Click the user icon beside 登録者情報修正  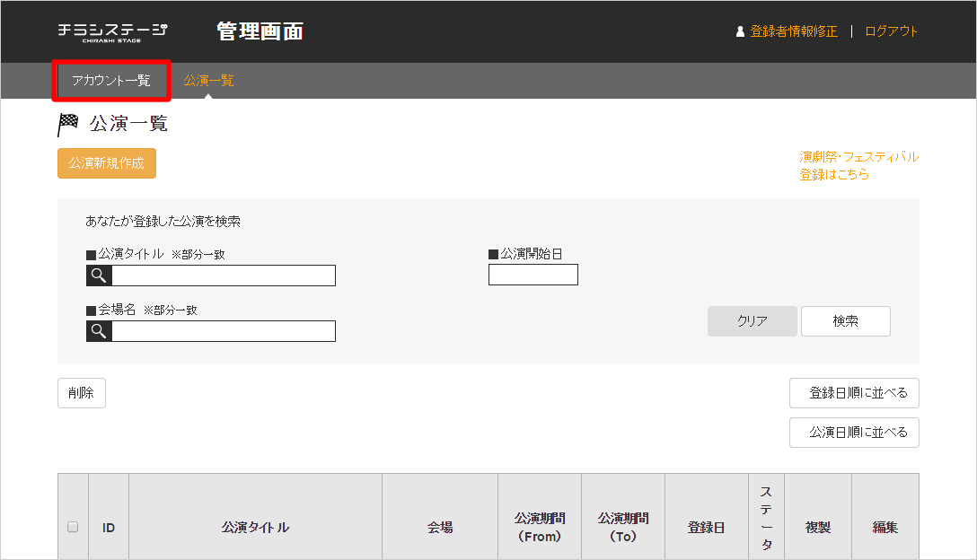pos(740,31)
